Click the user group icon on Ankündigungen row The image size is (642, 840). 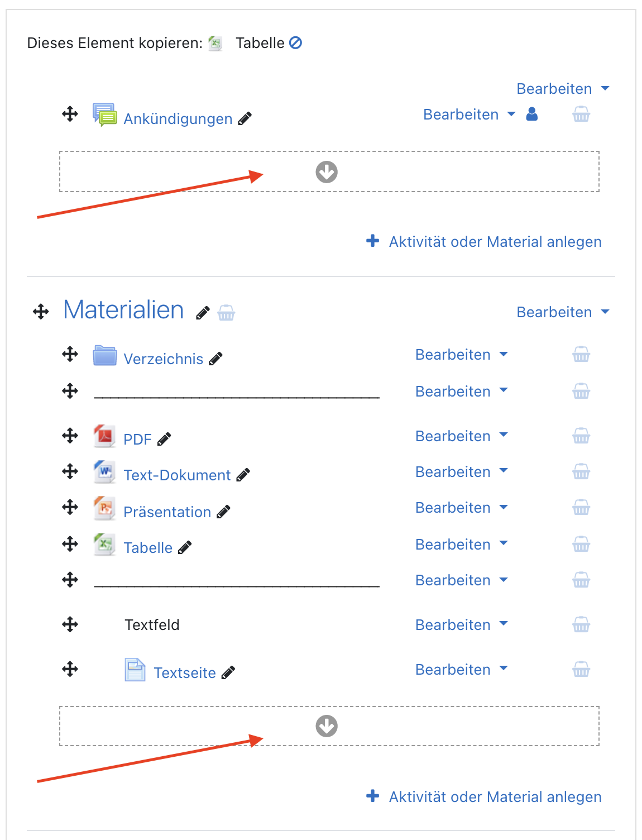coord(532,114)
